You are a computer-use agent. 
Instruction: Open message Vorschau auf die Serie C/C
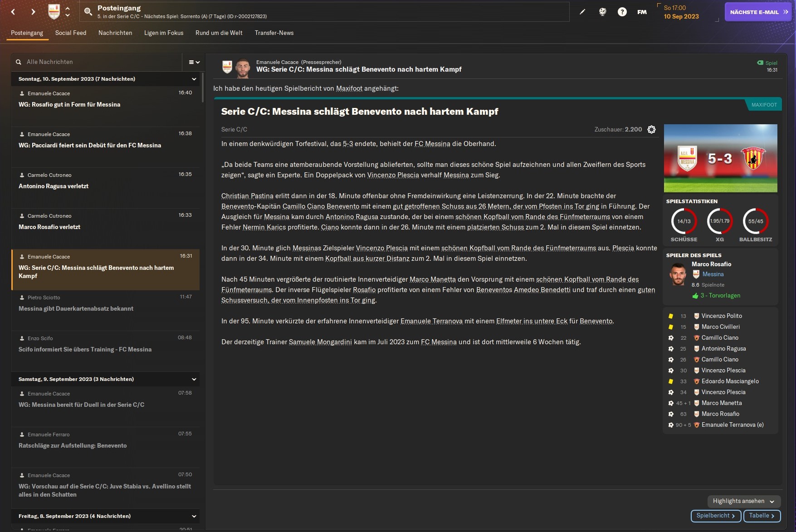pyautogui.click(x=105, y=488)
